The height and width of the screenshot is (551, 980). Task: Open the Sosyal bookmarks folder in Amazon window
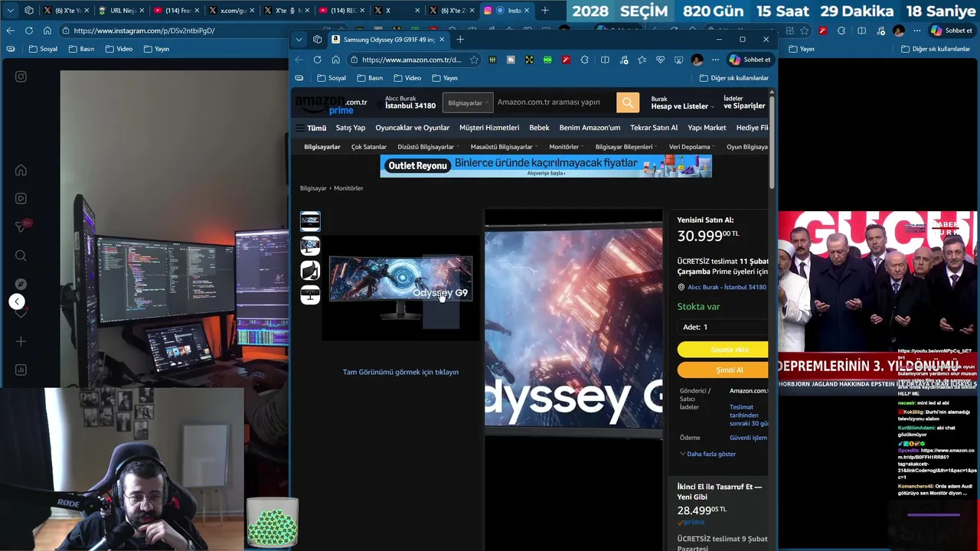coord(332,78)
